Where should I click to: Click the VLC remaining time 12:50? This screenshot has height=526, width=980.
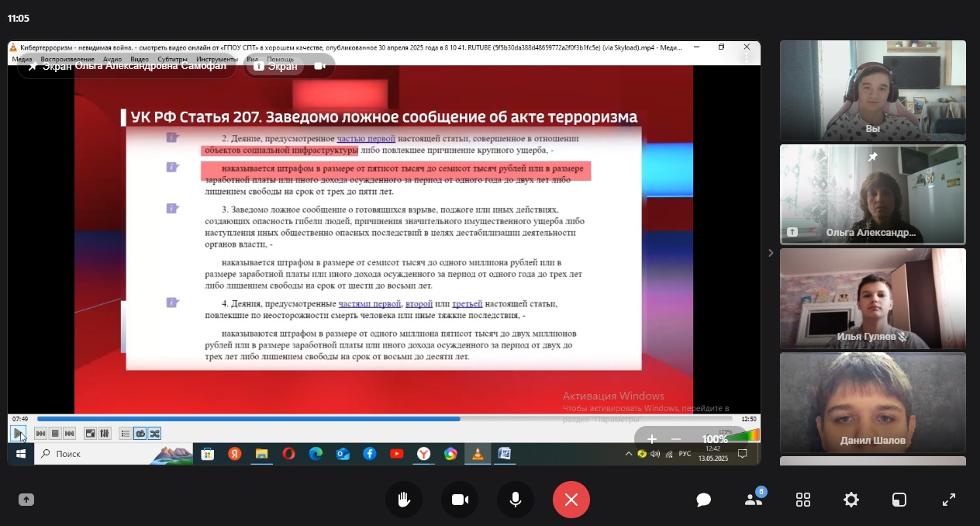coord(748,419)
